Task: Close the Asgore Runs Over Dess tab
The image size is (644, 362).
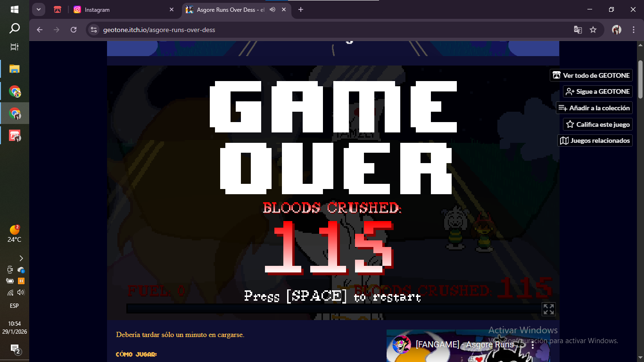Action: point(284,9)
